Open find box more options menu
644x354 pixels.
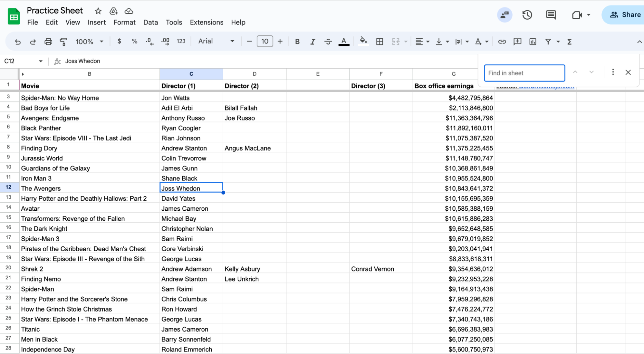(x=613, y=72)
